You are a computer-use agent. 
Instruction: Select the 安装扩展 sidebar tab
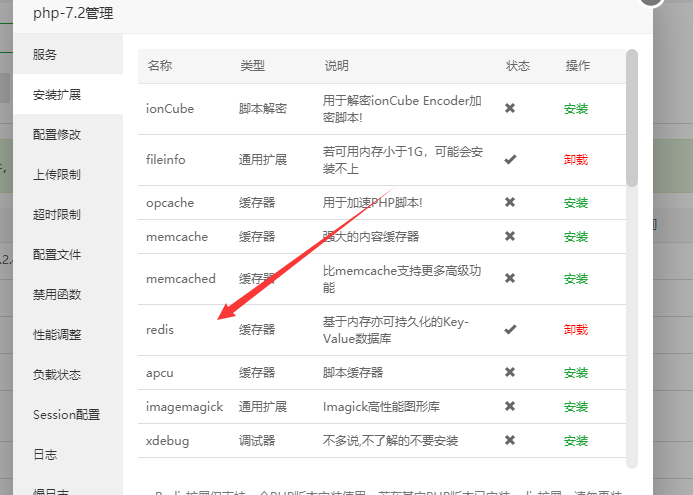(x=68, y=94)
